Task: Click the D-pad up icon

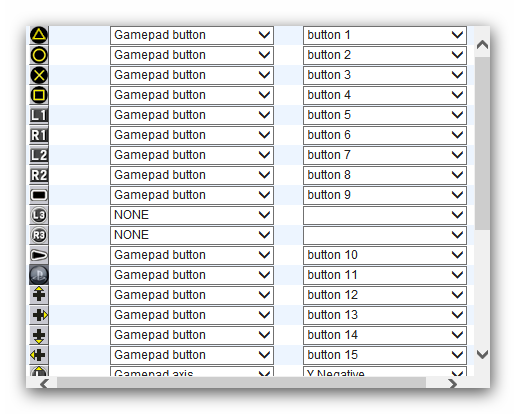Action: point(39,295)
